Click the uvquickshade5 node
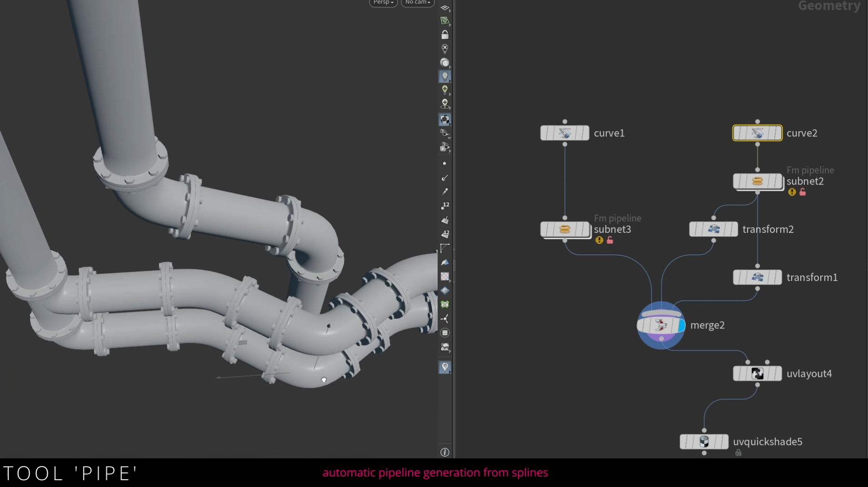Viewport: 868px width, 487px height. (703, 441)
